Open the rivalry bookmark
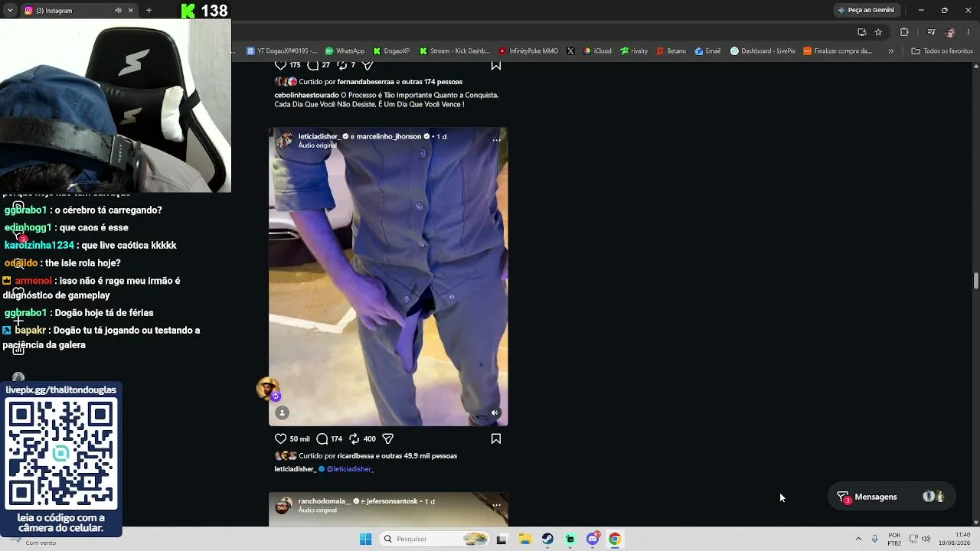980x551 pixels. (634, 51)
